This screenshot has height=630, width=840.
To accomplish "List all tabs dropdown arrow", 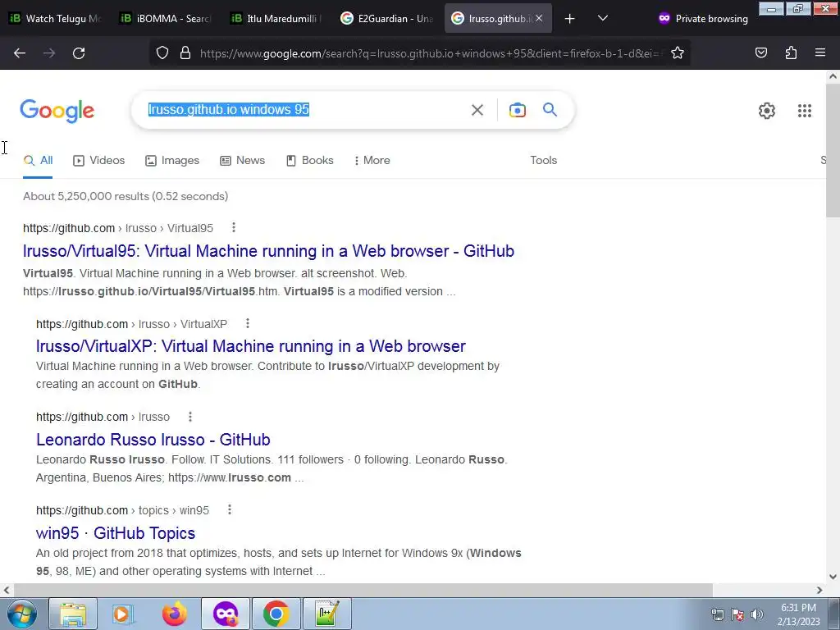I will click(603, 19).
